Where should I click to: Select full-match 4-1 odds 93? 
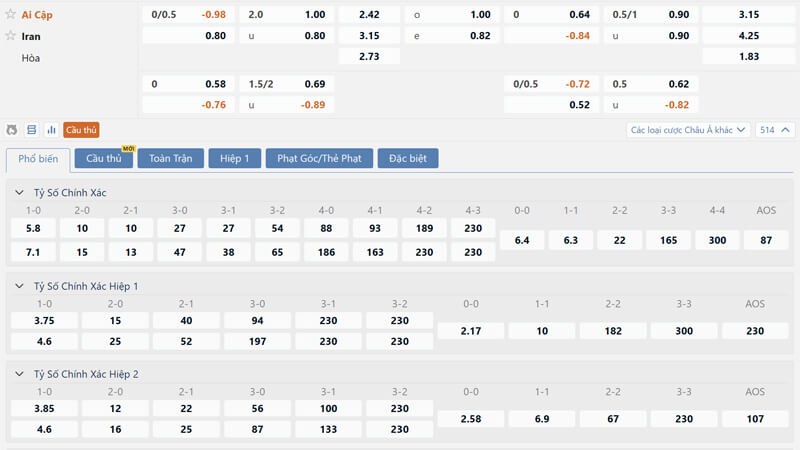coord(375,228)
